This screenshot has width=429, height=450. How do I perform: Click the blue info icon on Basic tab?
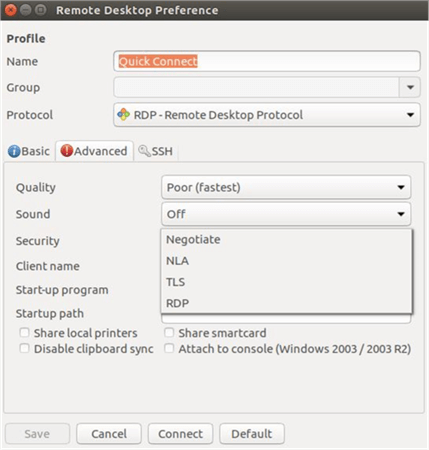14,151
